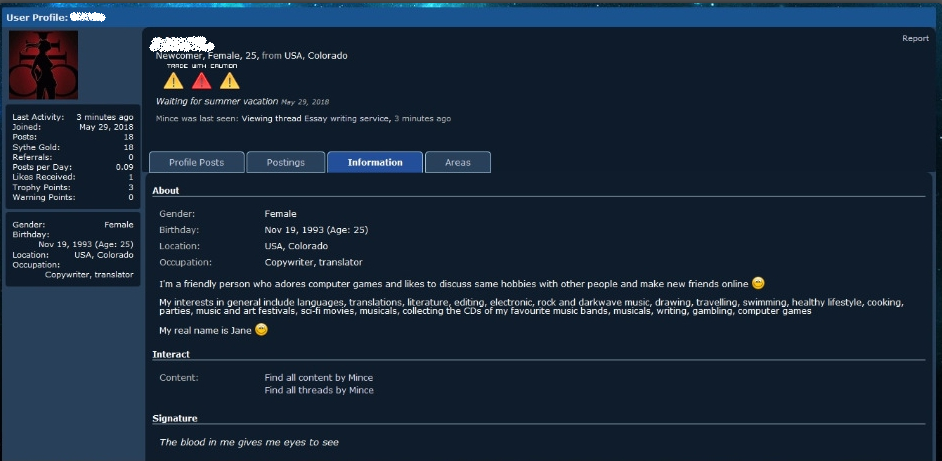Open the Postings tab
942x461 pixels.
pos(285,162)
